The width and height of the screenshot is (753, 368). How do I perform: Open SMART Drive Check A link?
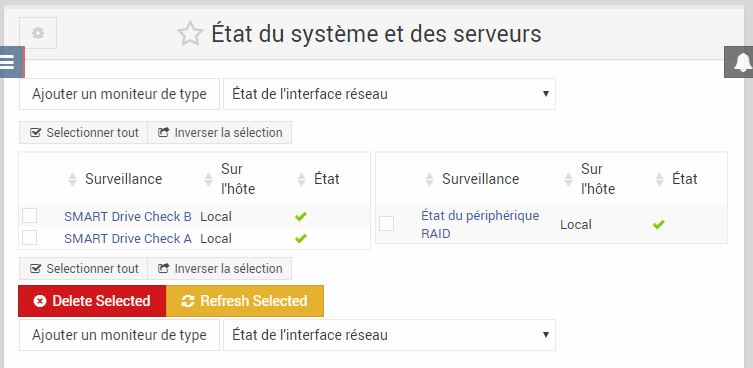click(128, 238)
